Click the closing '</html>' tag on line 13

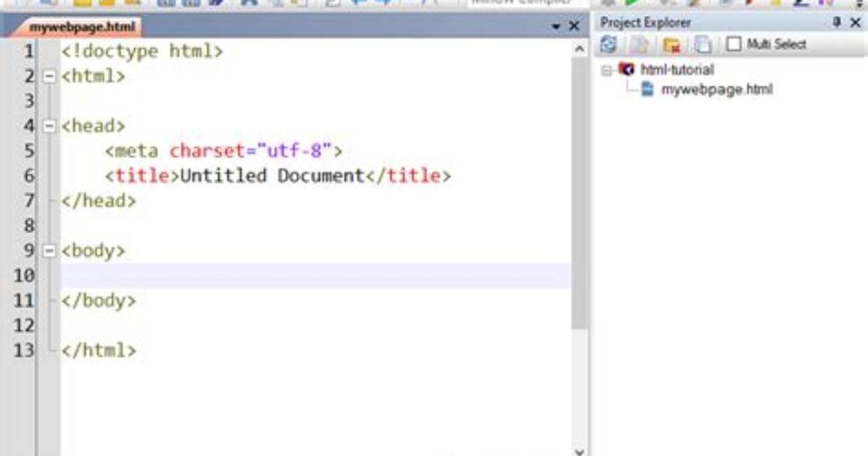pos(99,350)
